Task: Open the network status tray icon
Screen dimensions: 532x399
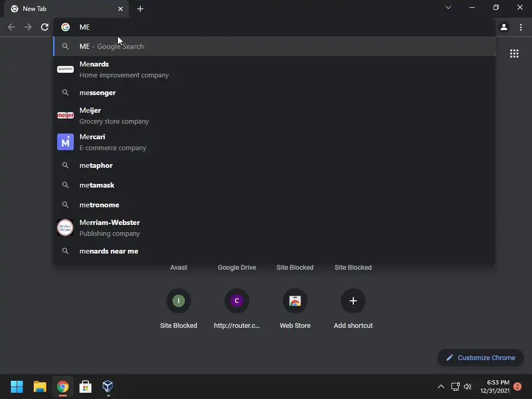Action: tap(455, 387)
